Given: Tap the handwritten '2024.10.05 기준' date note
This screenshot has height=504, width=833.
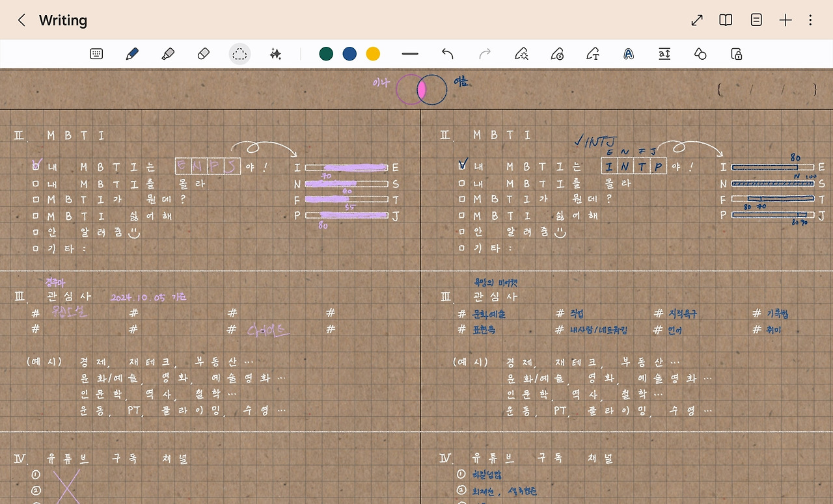Looking at the screenshot, I should [148, 297].
